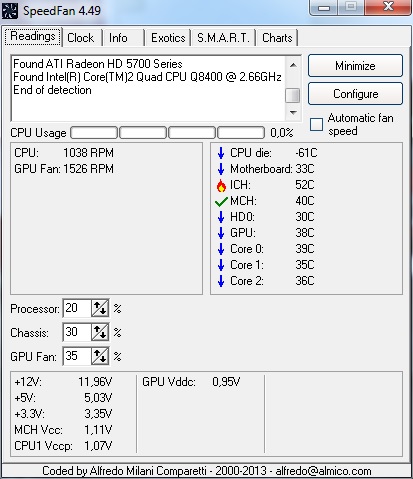
Task: Click the Configure button
Action: click(x=355, y=94)
